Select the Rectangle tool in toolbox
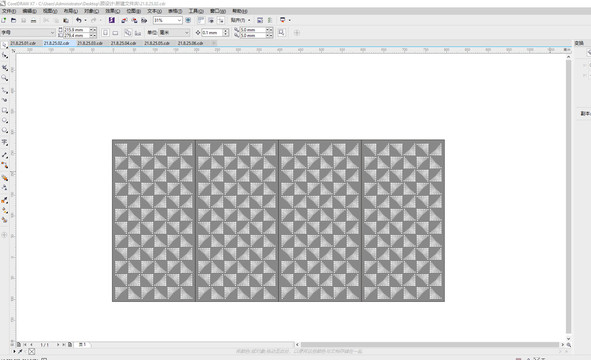Viewport: 591px width, 360px height. pos(5,110)
